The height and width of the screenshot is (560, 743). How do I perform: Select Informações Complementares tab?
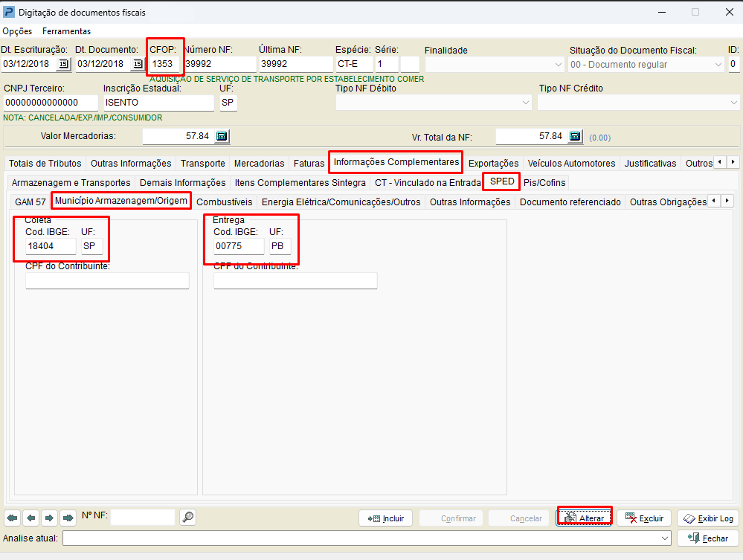click(396, 162)
